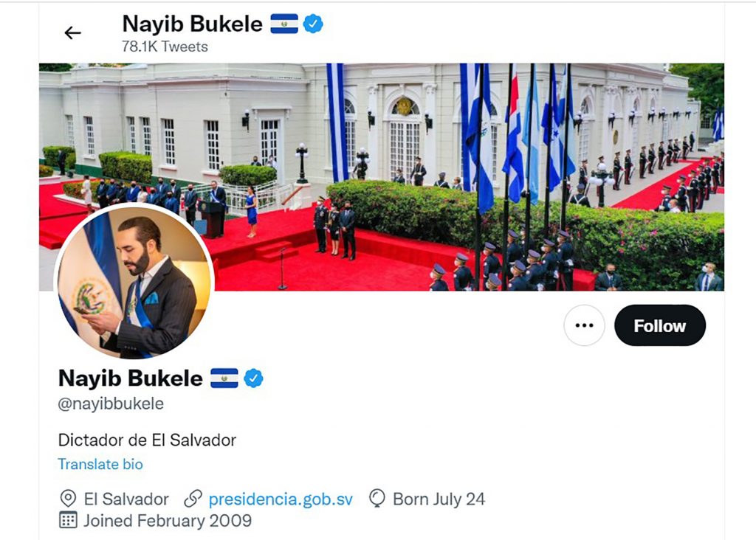Click the link chain icon
Screen dimensions: 756x540
[193, 499]
